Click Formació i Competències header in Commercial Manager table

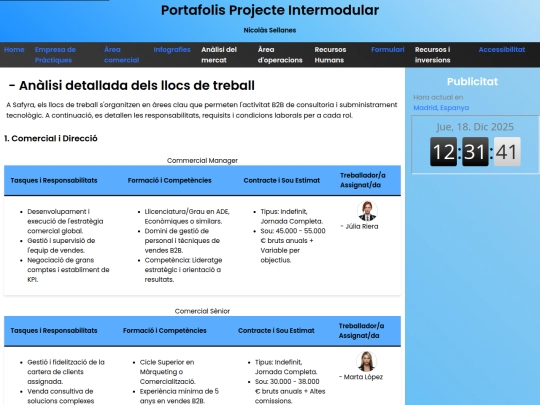(x=169, y=180)
